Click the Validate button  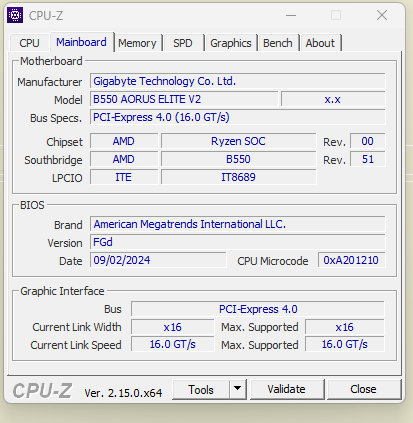click(x=286, y=389)
